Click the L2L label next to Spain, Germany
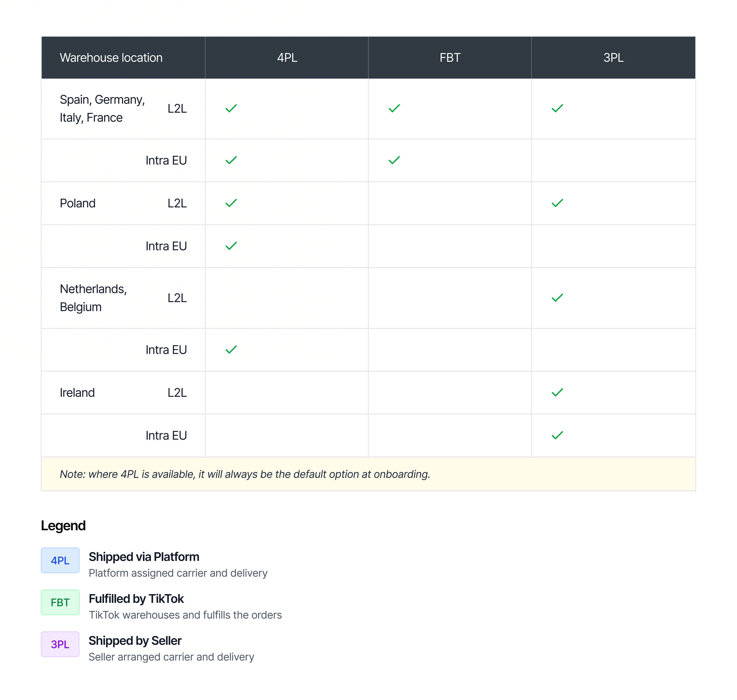737x700 pixels. click(177, 109)
